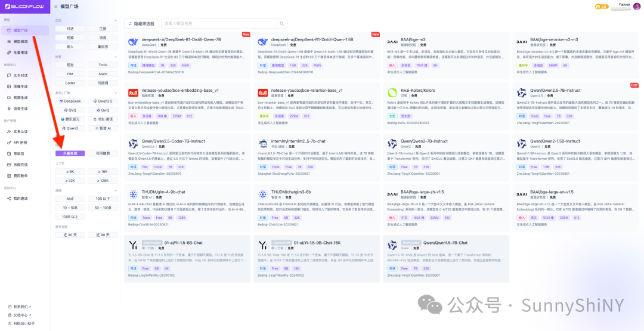Click the 余额充值 card icon

tap(9, 165)
